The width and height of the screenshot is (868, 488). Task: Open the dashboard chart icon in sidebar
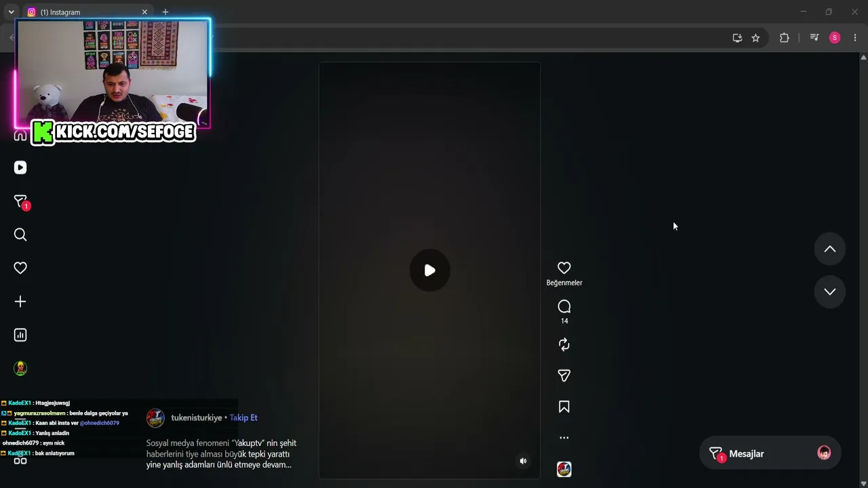point(20,335)
